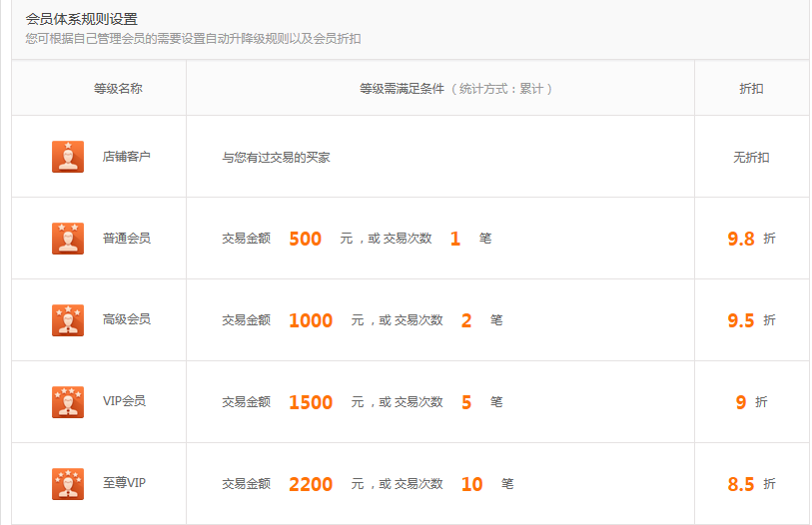812x525 pixels.
Task: Select the 2200 amount for 至尊VIP
Action: coord(311,484)
